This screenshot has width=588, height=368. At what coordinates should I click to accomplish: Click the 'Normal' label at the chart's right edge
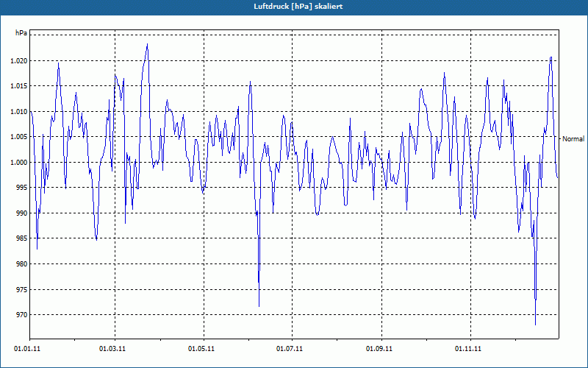573,139
